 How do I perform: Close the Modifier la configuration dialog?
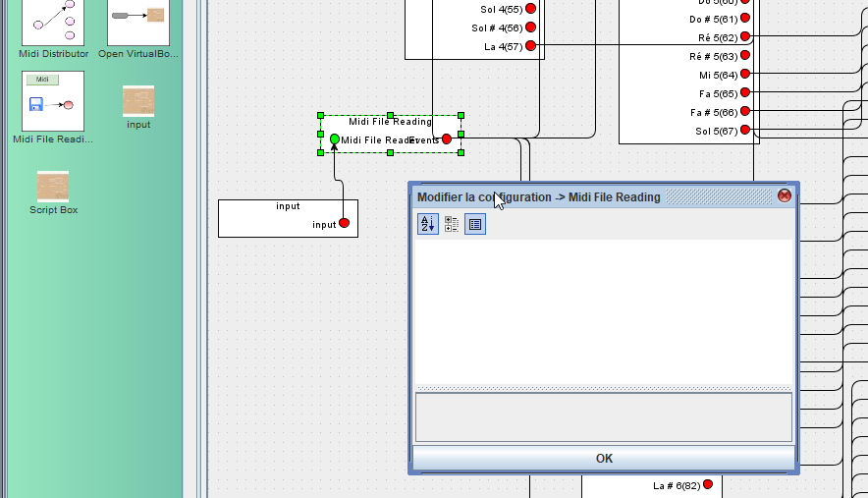784,195
